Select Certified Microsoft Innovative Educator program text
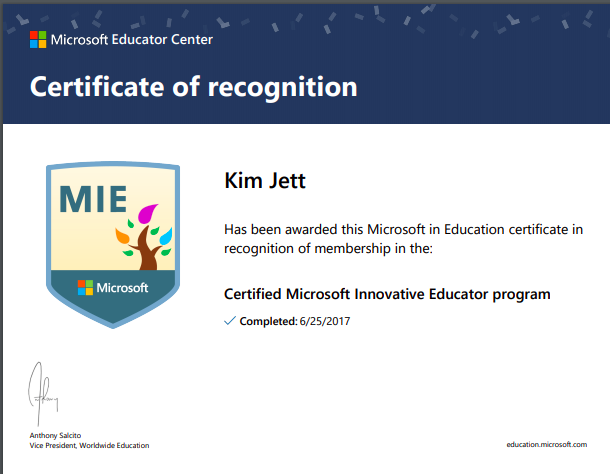 (387, 294)
